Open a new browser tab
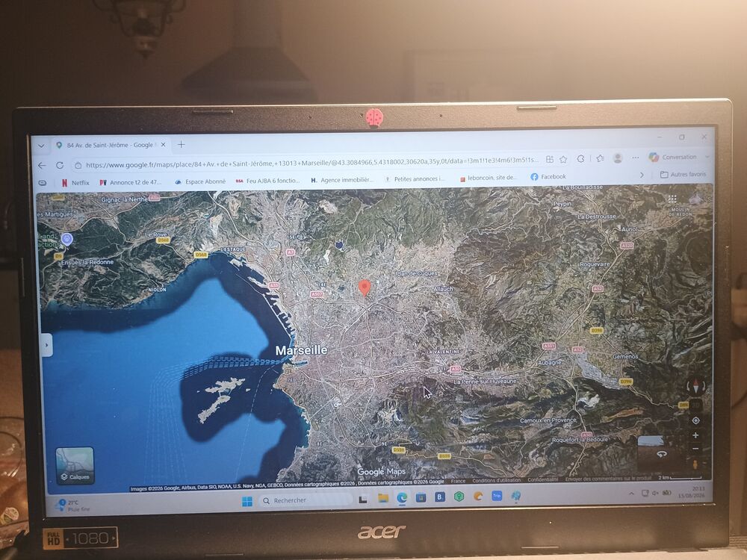Image resolution: width=747 pixels, height=560 pixels. pyautogui.click(x=181, y=144)
